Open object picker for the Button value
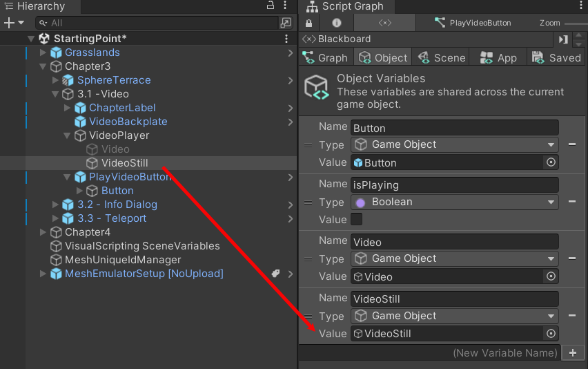The height and width of the screenshot is (369, 588). [x=551, y=162]
